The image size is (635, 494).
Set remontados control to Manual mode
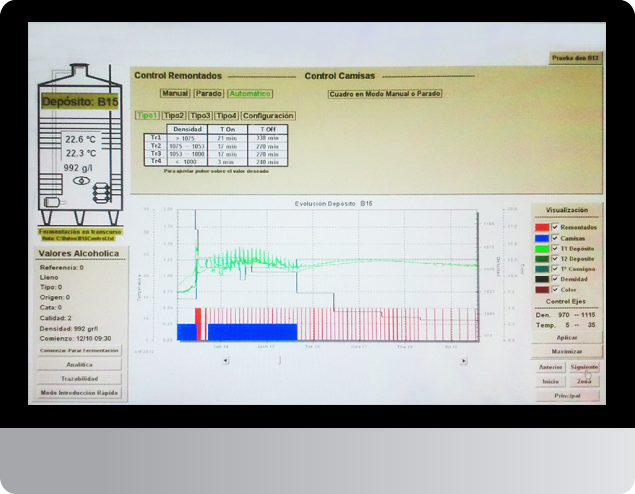pyautogui.click(x=175, y=93)
